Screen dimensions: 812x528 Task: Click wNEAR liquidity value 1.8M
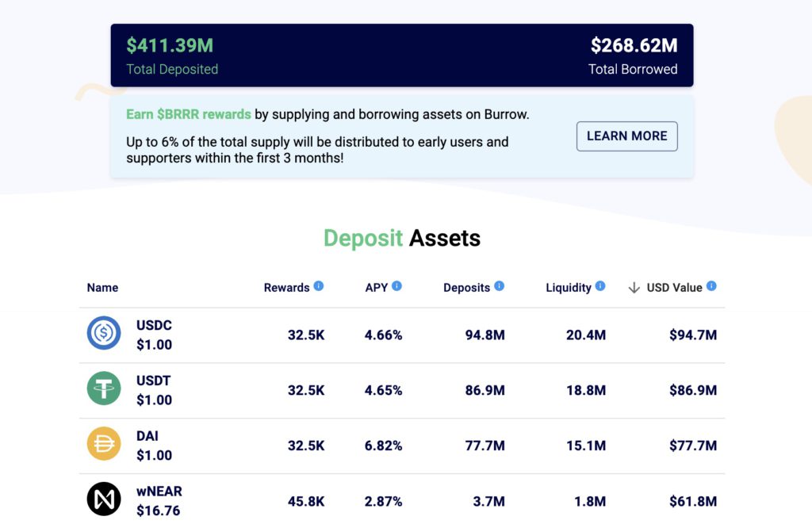590,502
